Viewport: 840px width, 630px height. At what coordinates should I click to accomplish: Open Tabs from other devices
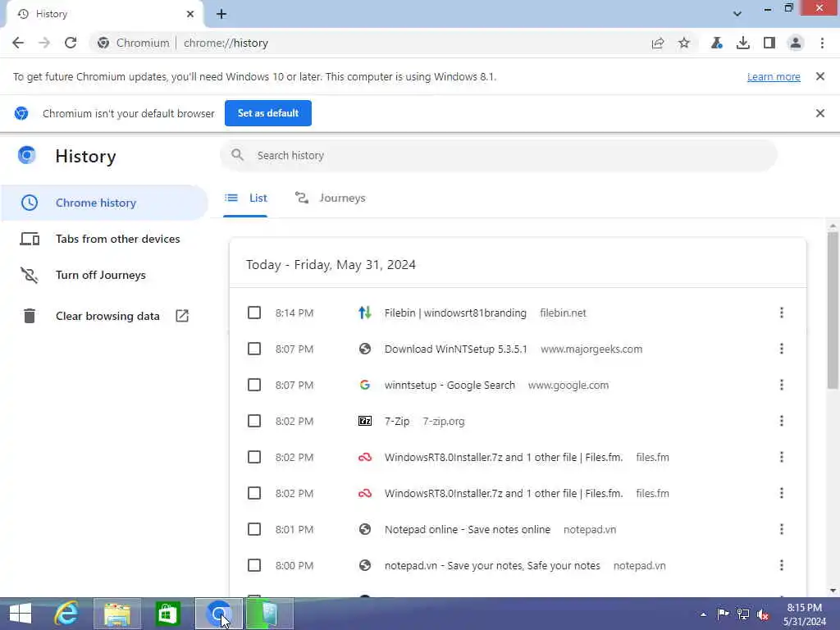(104, 239)
